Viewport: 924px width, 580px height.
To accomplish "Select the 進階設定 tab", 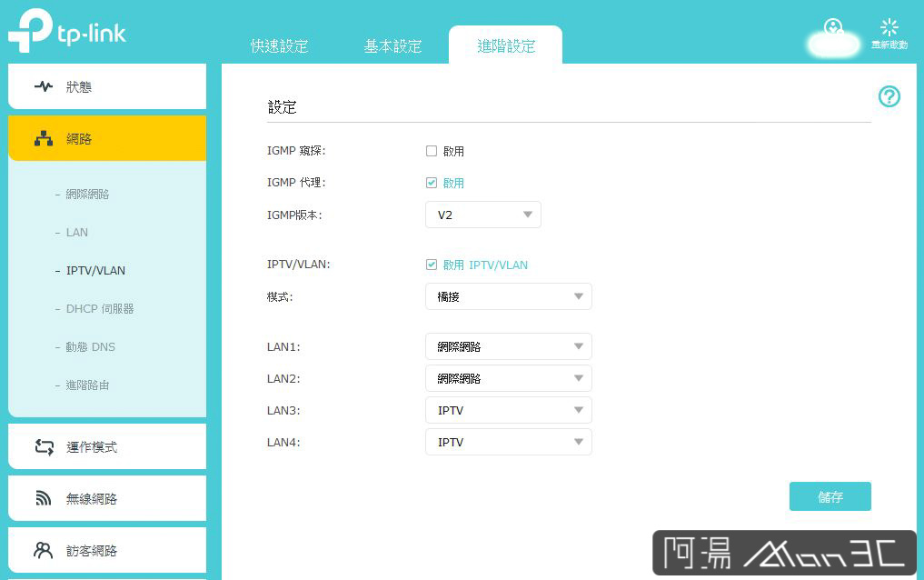I will [x=505, y=45].
